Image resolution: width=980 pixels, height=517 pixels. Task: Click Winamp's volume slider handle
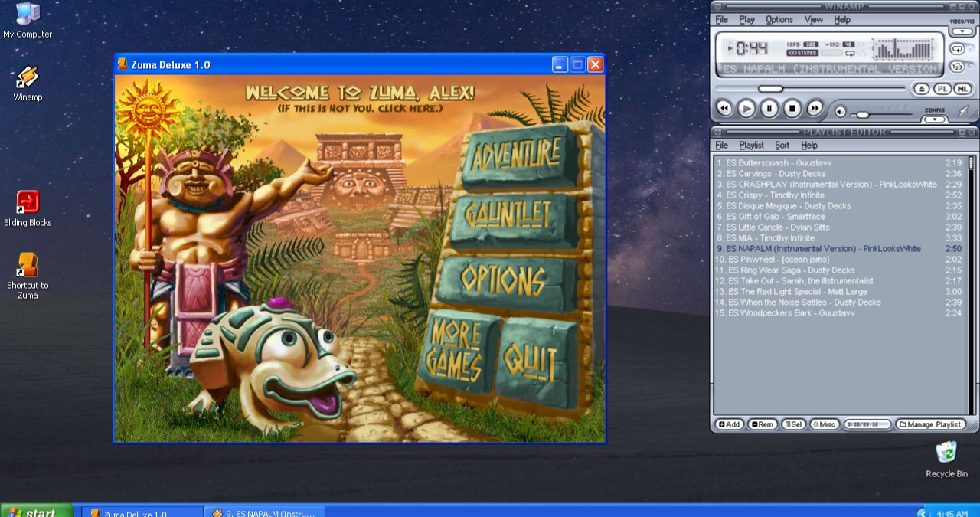862,115
